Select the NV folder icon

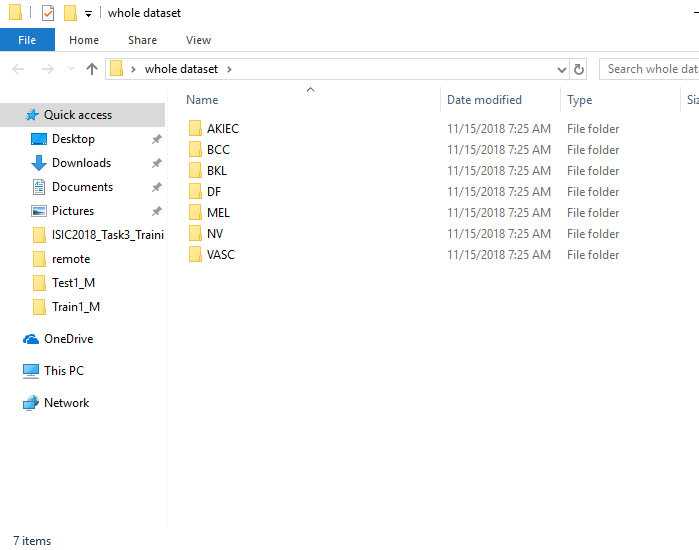[x=195, y=233]
